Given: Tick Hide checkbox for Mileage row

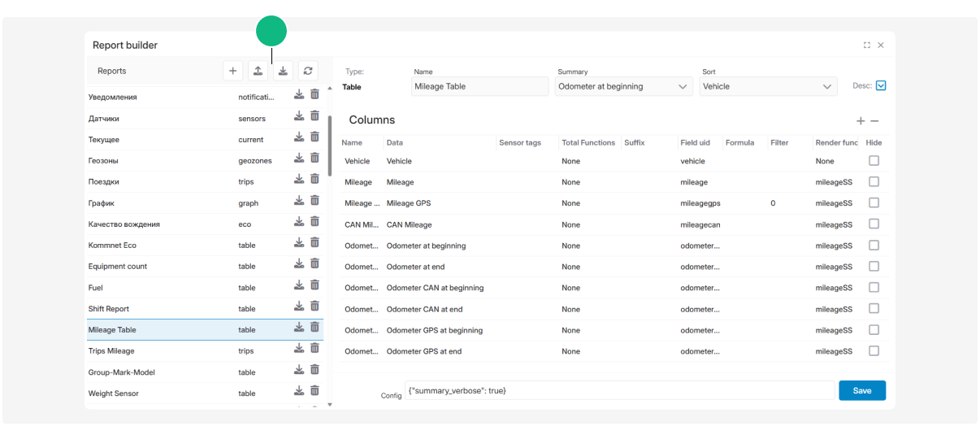Looking at the screenshot, I should coord(874,182).
